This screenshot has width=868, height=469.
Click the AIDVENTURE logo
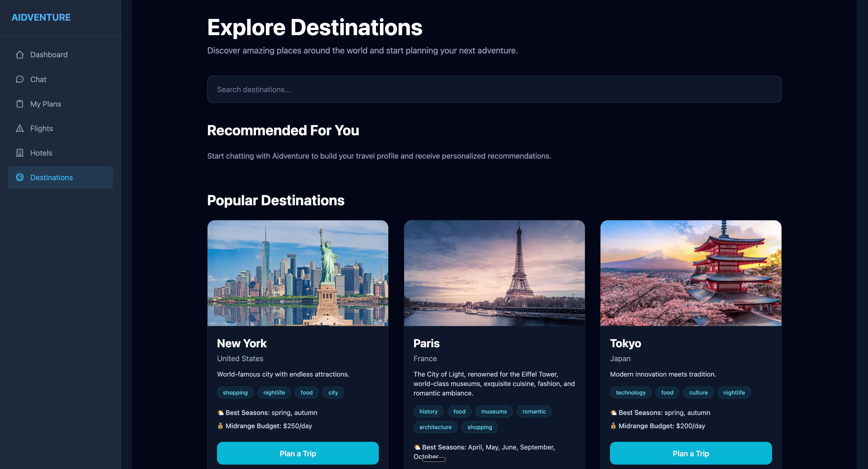tap(41, 17)
